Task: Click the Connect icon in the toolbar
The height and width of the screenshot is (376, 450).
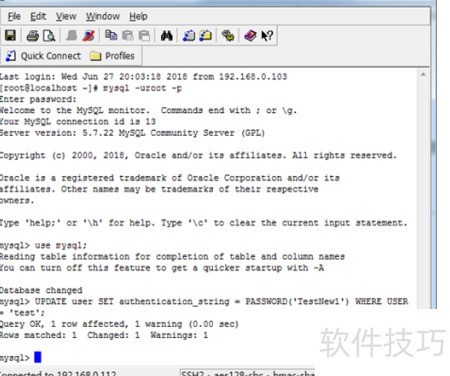Action: pos(71,35)
